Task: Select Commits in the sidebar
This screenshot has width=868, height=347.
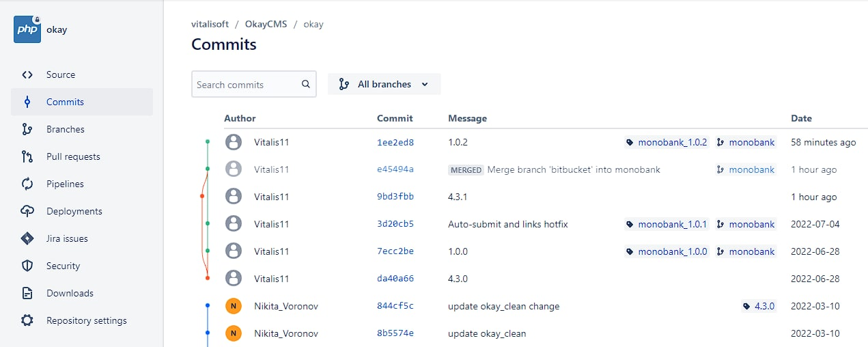Action: (82, 102)
